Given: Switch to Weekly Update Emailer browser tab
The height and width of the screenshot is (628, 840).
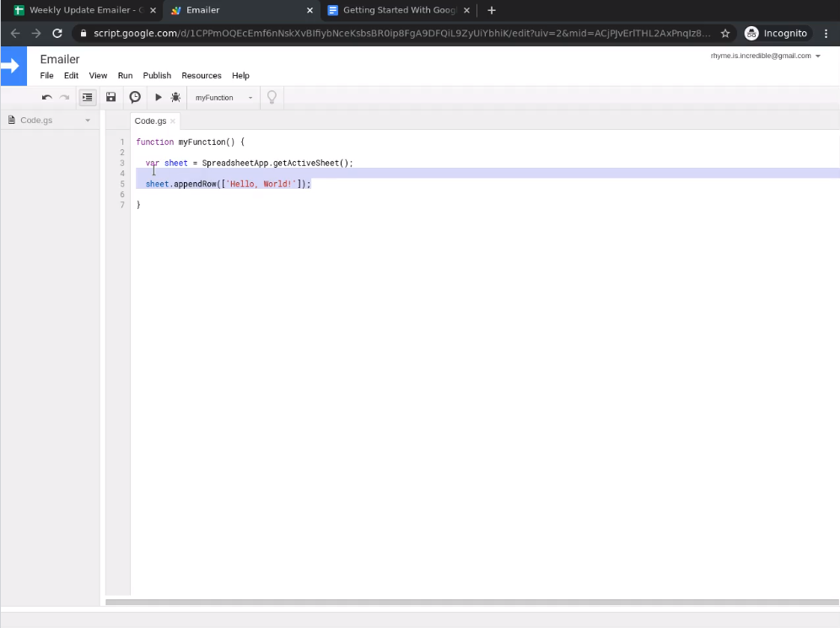Looking at the screenshot, I should [80, 10].
